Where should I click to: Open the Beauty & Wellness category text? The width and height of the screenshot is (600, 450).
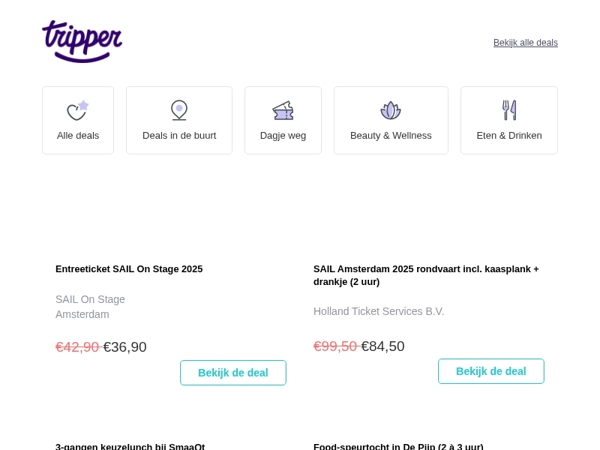391,135
